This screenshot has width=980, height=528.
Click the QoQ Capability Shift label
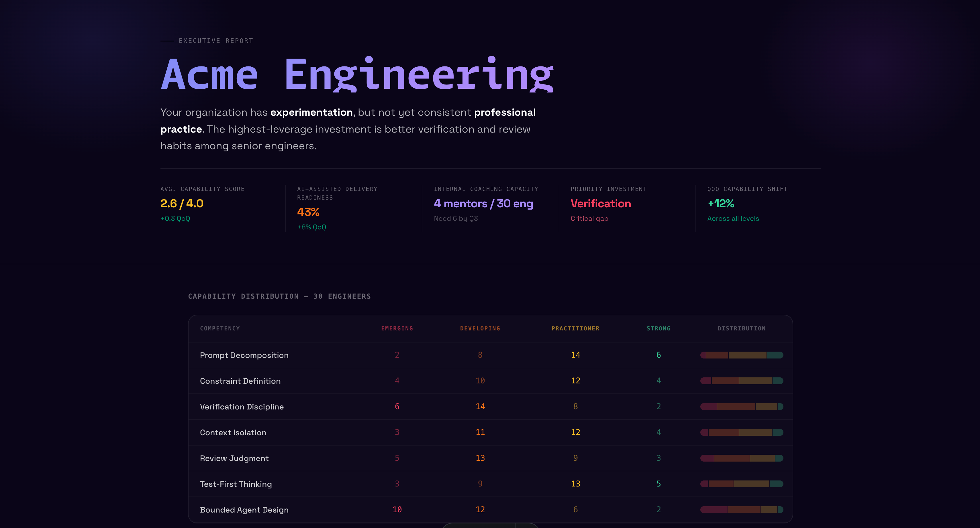[747, 189]
